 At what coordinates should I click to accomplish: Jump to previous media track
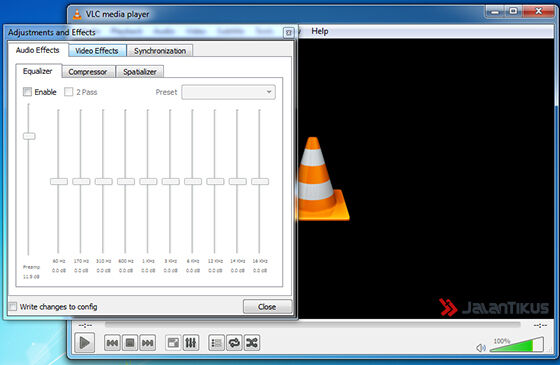pyautogui.click(x=112, y=343)
